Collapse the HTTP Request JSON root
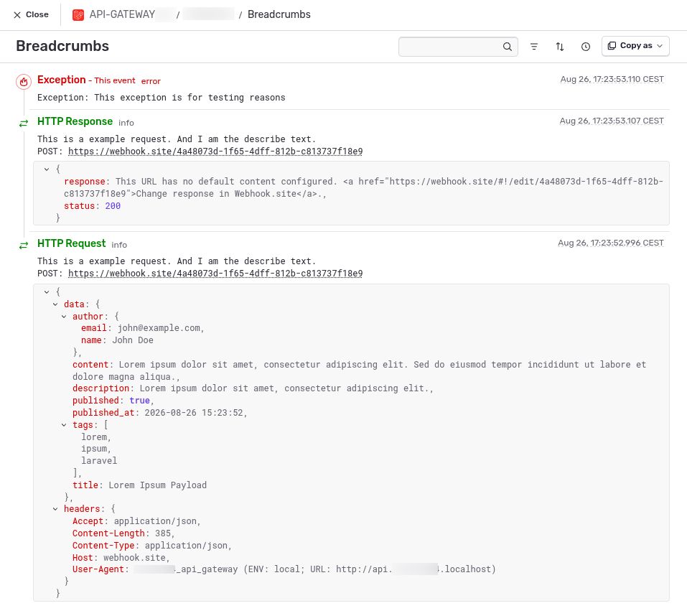687x616 pixels. [47, 291]
